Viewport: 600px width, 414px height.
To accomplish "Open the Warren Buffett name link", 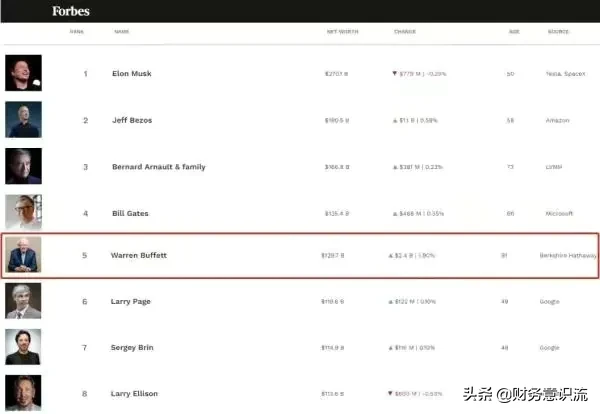I will coord(139,255).
